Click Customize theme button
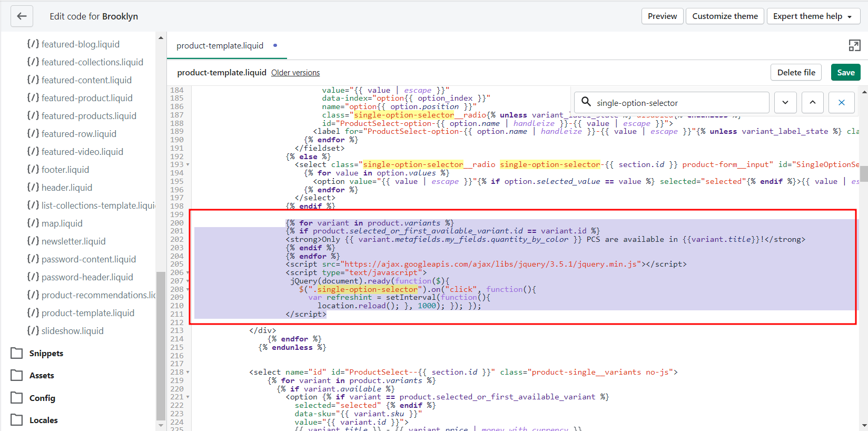This screenshot has width=868, height=431. [725, 16]
